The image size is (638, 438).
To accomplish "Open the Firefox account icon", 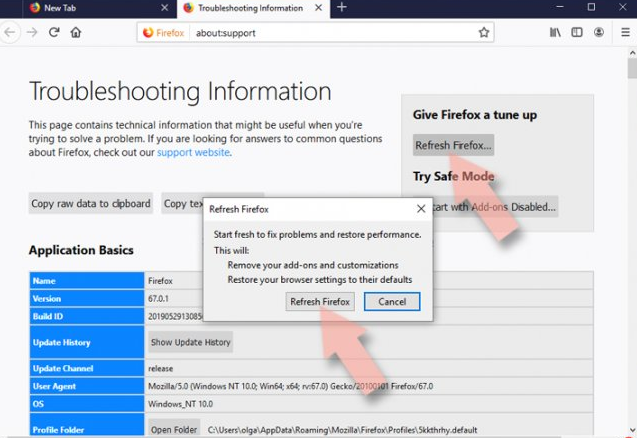I will [x=598, y=32].
